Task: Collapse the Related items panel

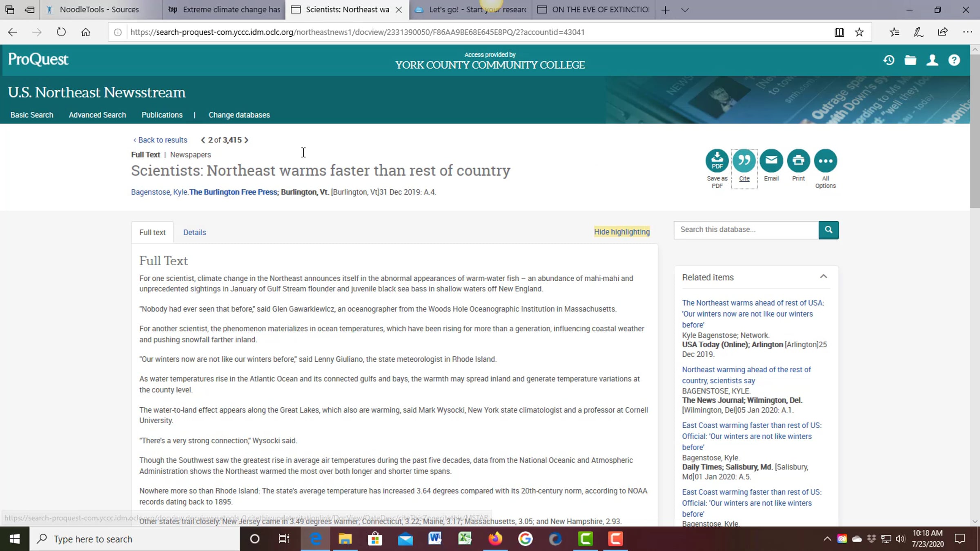Action: [823, 277]
